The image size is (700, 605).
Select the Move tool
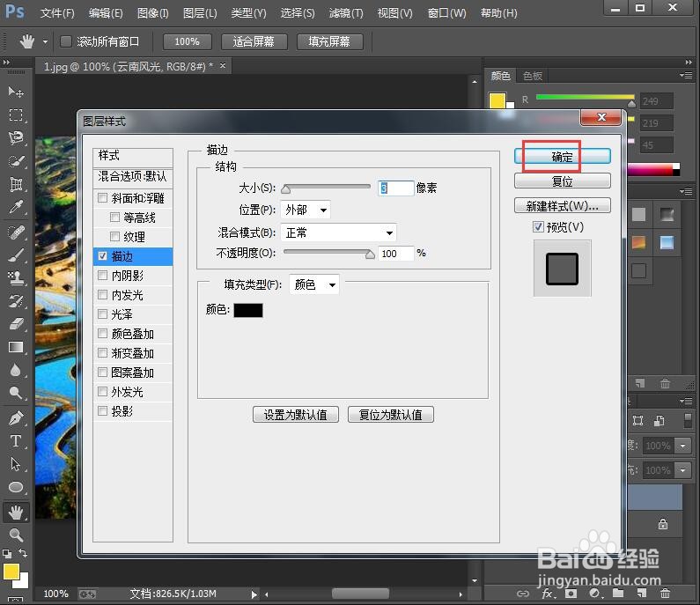point(16,92)
